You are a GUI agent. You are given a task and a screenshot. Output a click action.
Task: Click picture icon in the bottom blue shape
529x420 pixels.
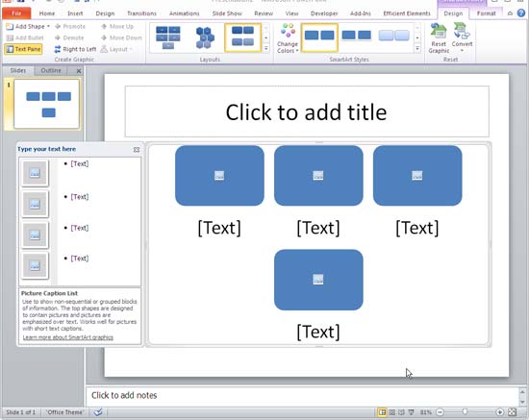pyautogui.click(x=318, y=280)
